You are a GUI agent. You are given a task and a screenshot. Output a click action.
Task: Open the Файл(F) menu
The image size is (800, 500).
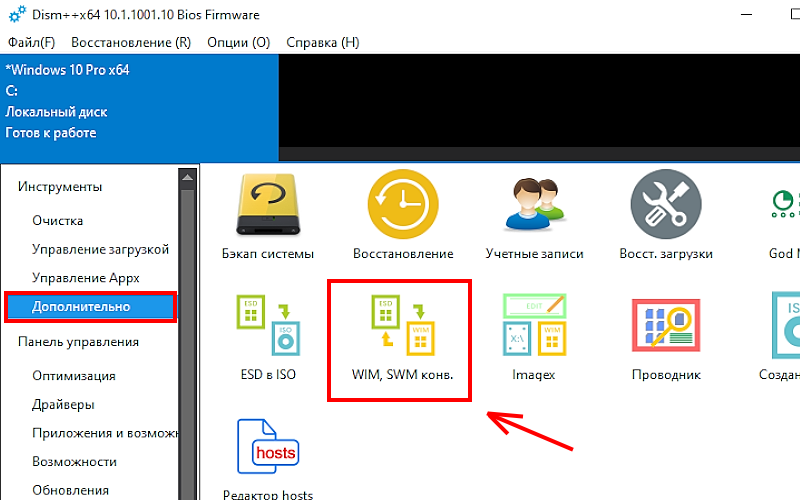click(31, 42)
